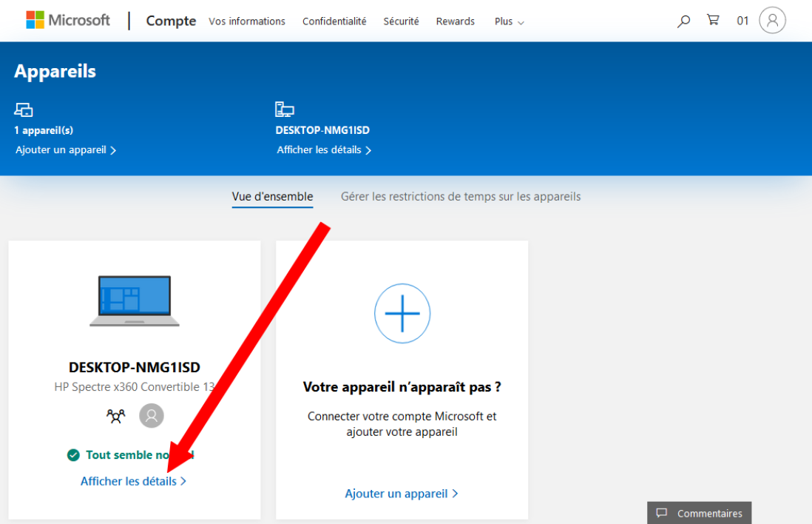Open the Plus dropdown in the navigation bar
The height and width of the screenshot is (524, 812).
click(509, 21)
